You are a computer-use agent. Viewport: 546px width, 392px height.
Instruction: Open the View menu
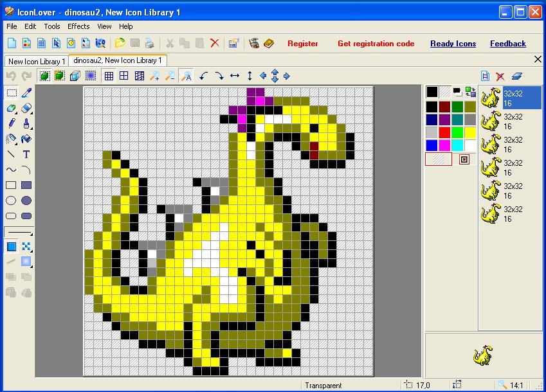(104, 26)
